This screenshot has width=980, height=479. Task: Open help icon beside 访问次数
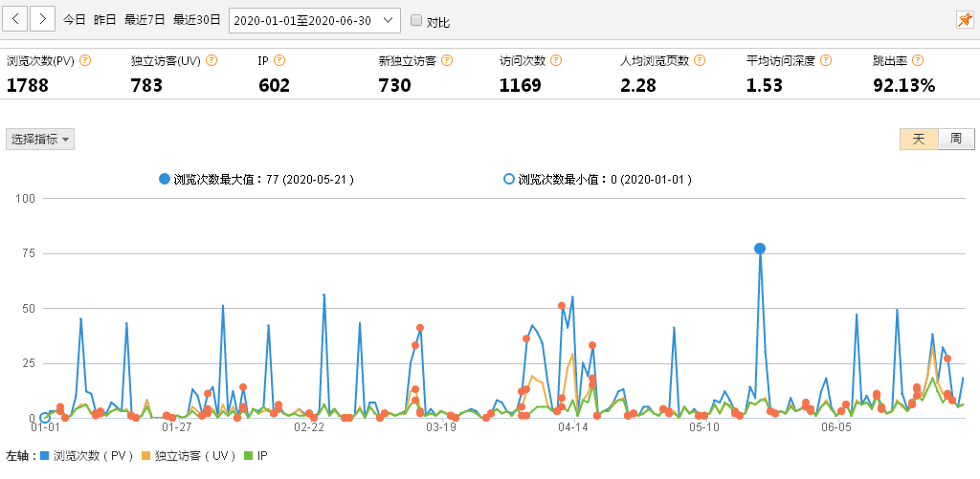point(556,60)
